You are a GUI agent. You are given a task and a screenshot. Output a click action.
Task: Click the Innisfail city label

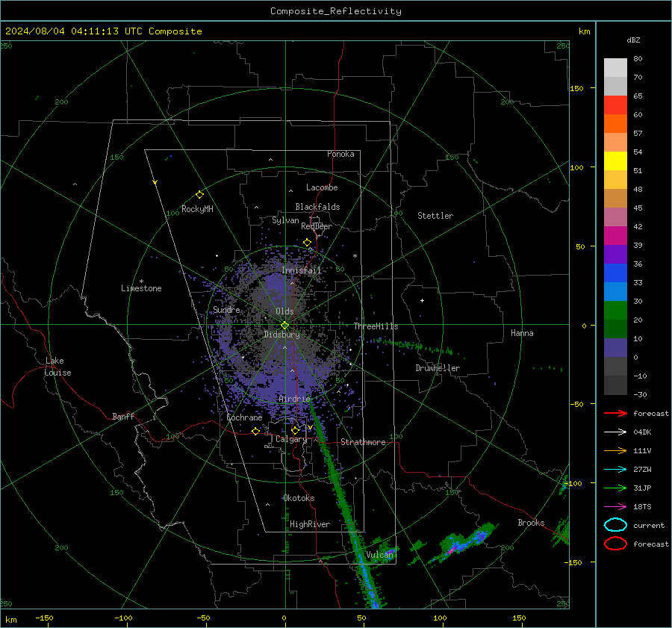(x=302, y=270)
